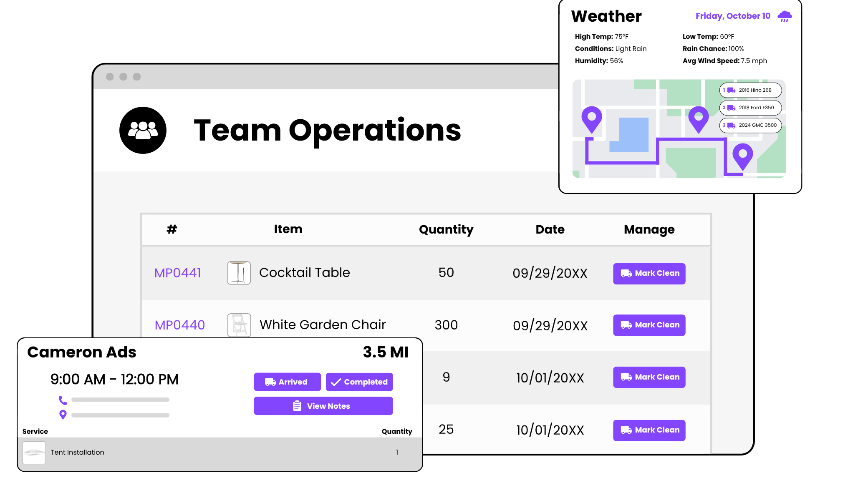Image resolution: width=868 pixels, height=488 pixels.
Task: Click the Weather card heading
Action: pyautogui.click(x=606, y=16)
